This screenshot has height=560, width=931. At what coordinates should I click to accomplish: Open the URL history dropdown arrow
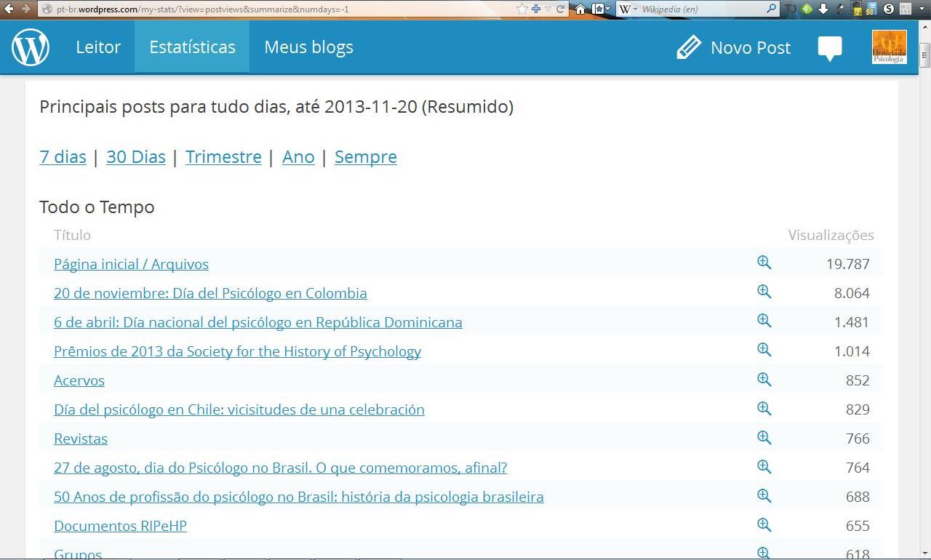(548, 9)
